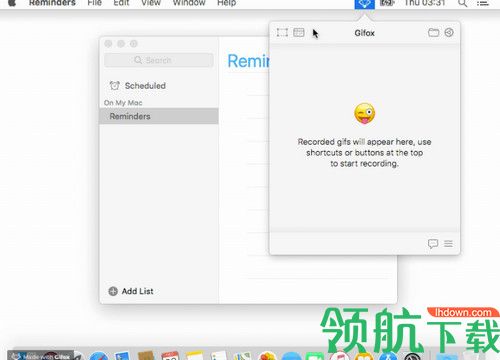Open the Window menu
Viewport: 500px width, 360px height.
click(x=189, y=3)
